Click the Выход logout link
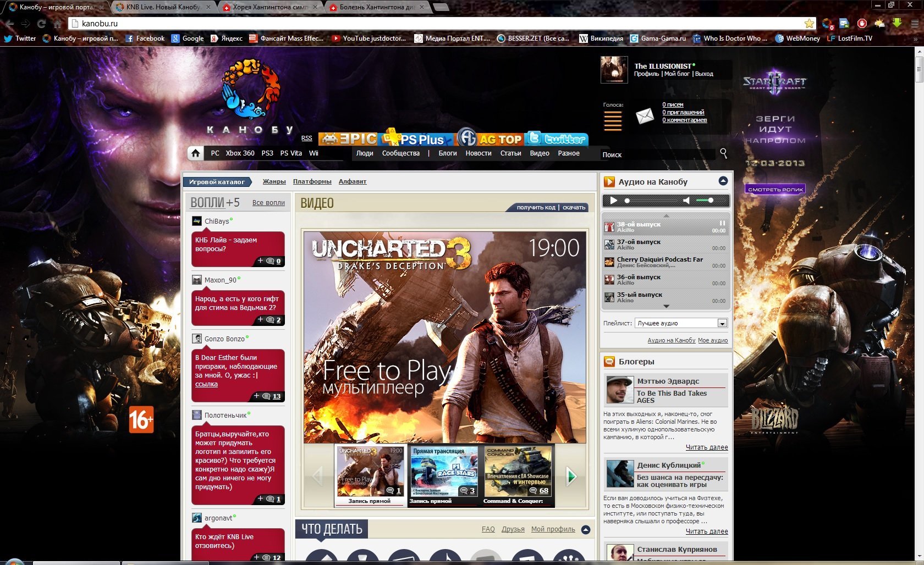Screen dimensions: 924x565 pyautogui.click(x=704, y=74)
